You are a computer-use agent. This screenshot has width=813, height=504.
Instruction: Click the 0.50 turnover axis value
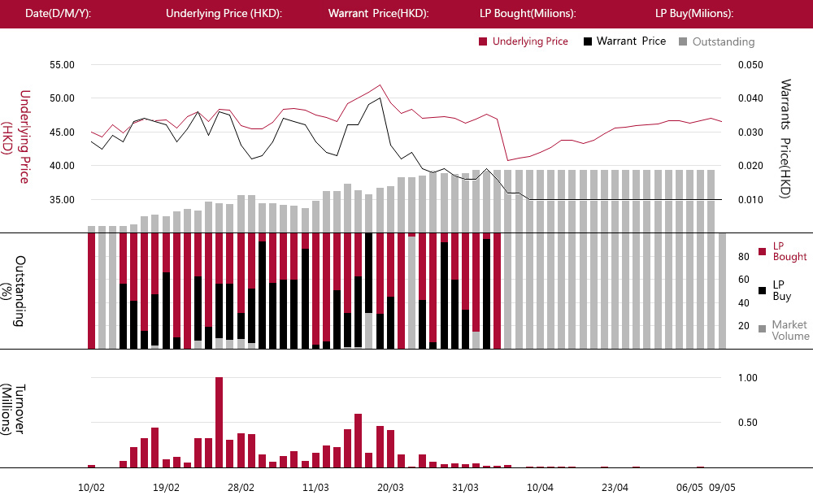tap(748, 422)
